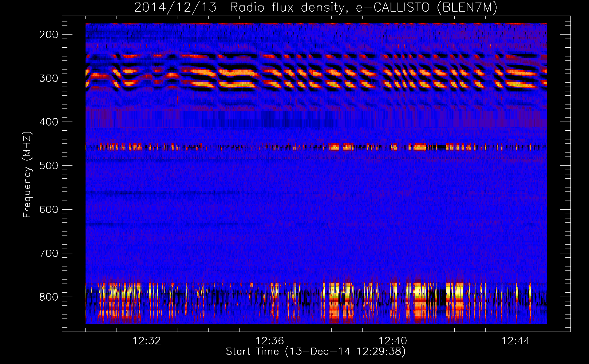Screen dimensions: 589x364
Task: Select the 'Frequency (MHZ)' axis label
Action: coord(27,174)
